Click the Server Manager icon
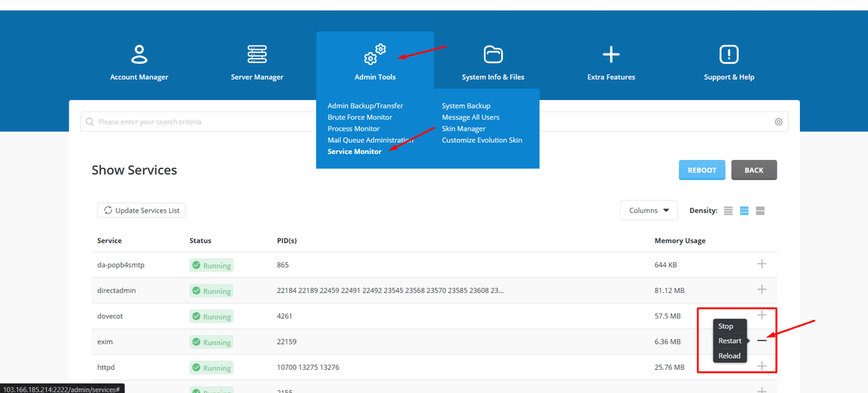Viewport: 868px width, 393px height. (x=257, y=54)
